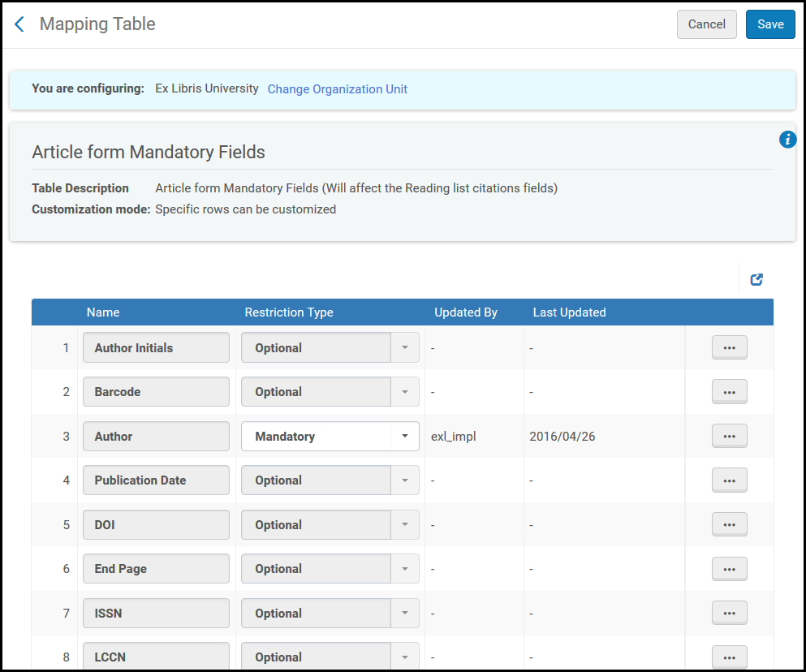
Task: Click the Last Updated column header
Action: coord(569,312)
